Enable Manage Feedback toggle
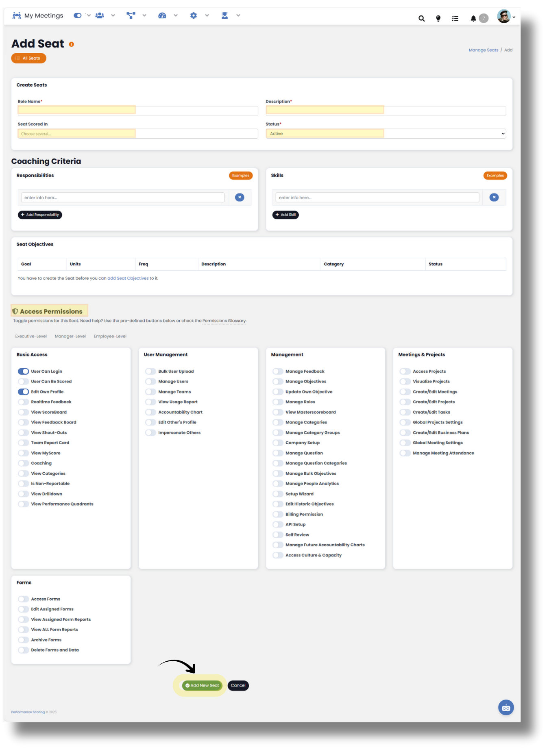Screen dimensions: 549x756 point(278,371)
